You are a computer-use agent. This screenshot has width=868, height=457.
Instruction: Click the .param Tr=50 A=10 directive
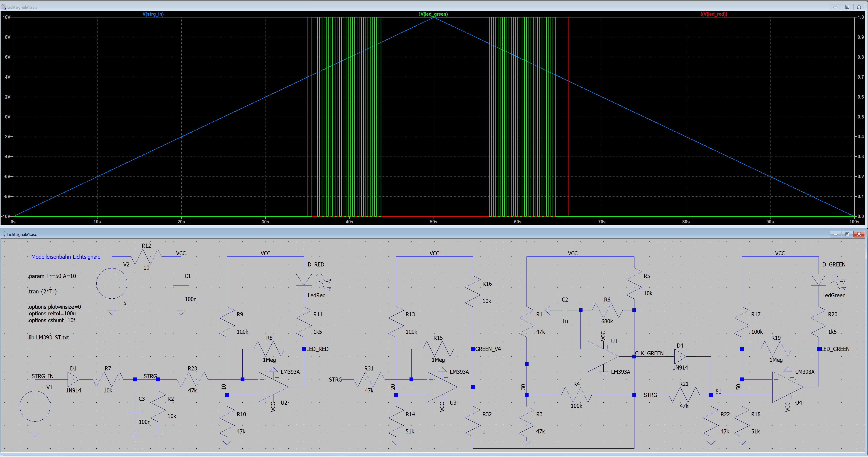click(x=52, y=276)
